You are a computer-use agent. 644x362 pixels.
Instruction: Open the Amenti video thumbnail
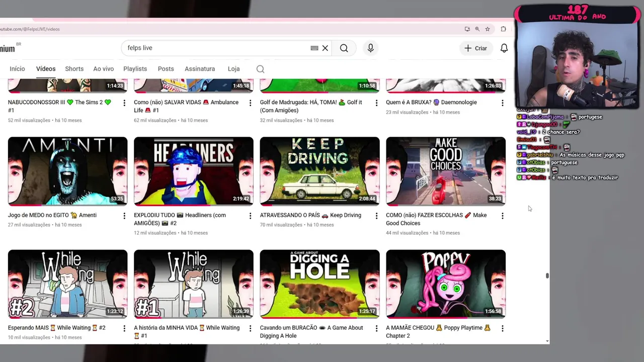click(67, 171)
